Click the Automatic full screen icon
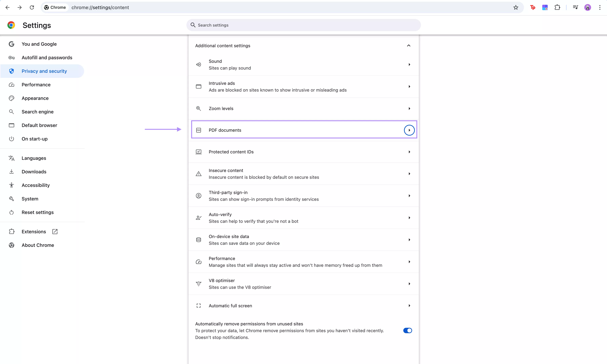 tap(199, 305)
